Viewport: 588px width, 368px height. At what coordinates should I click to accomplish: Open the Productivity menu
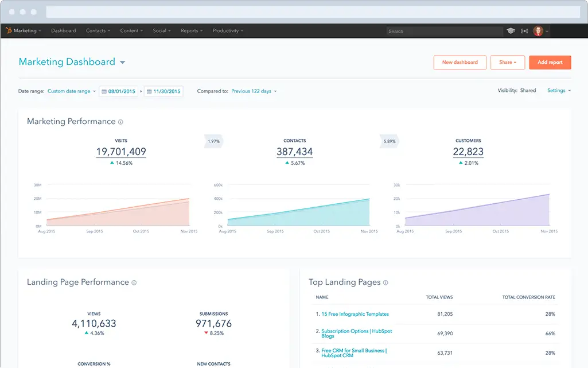(228, 31)
